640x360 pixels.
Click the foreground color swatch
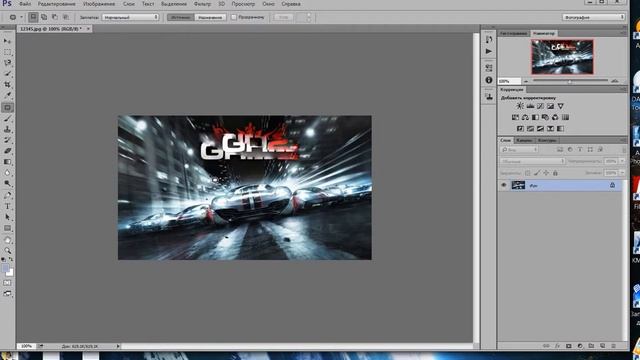(x=5, y=268)
